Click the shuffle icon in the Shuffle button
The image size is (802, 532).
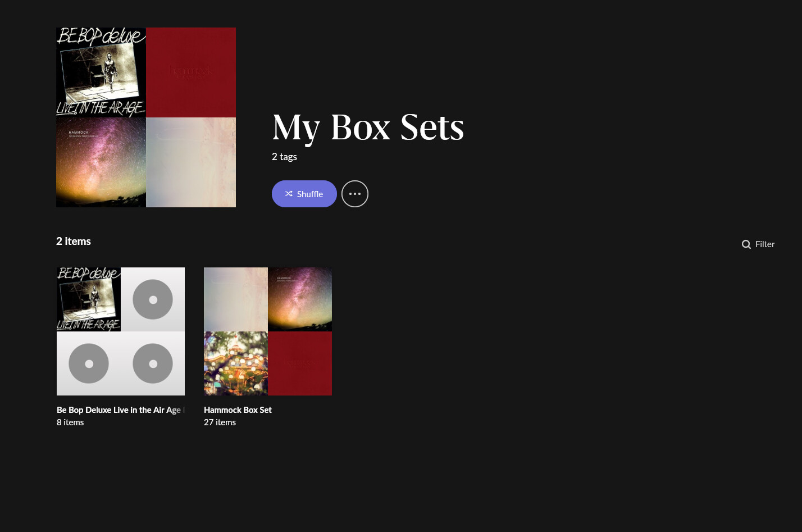(289, 194)
